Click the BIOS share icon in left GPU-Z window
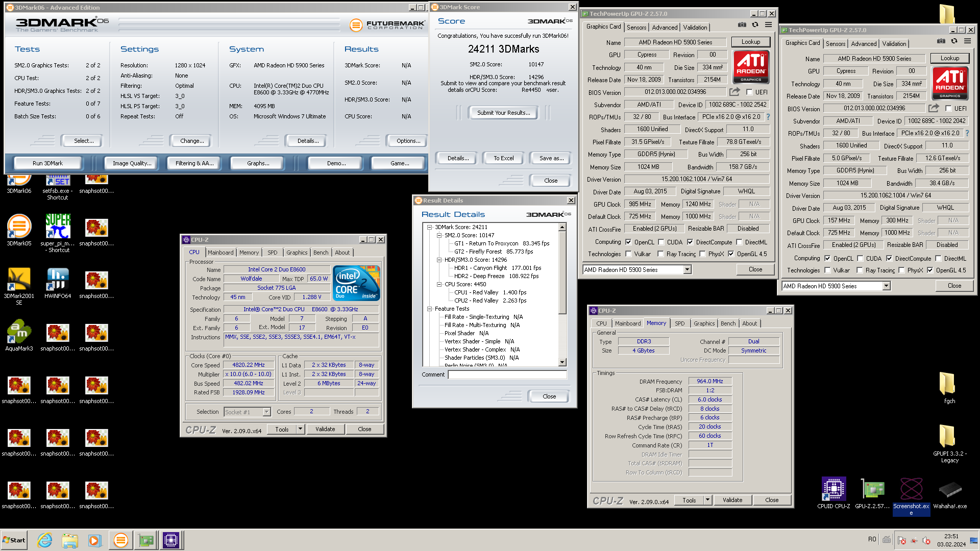 point(734,92)
